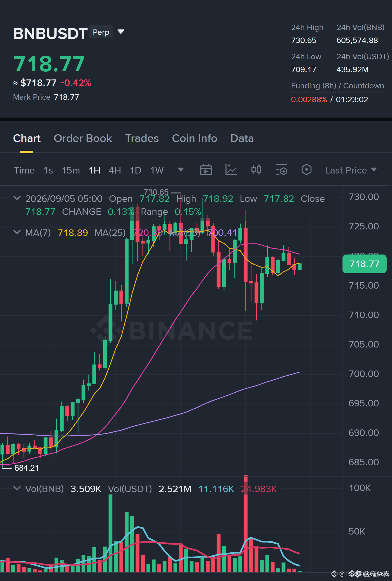The image size is (392, 581).
Task: Open the BNBUSDT pair selector arrow
Action: [x=121, y=32]
